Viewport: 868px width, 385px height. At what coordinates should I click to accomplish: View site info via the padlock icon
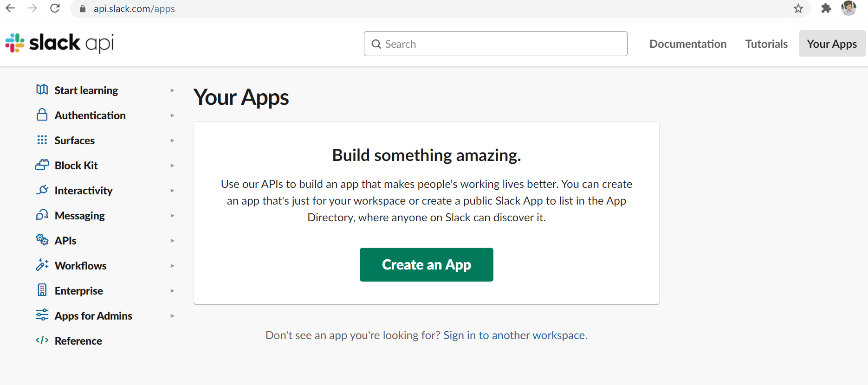click(83, 9)
